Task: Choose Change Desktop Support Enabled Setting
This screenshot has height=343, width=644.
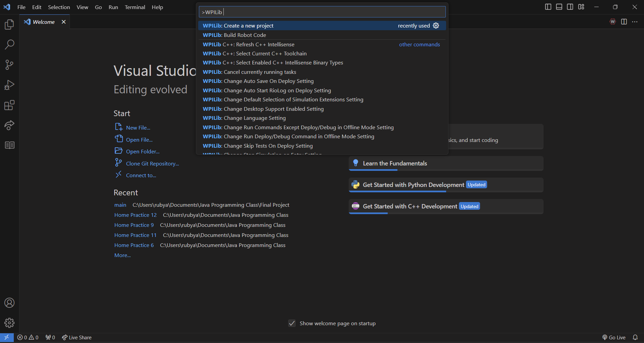Action: pos(322,109)
